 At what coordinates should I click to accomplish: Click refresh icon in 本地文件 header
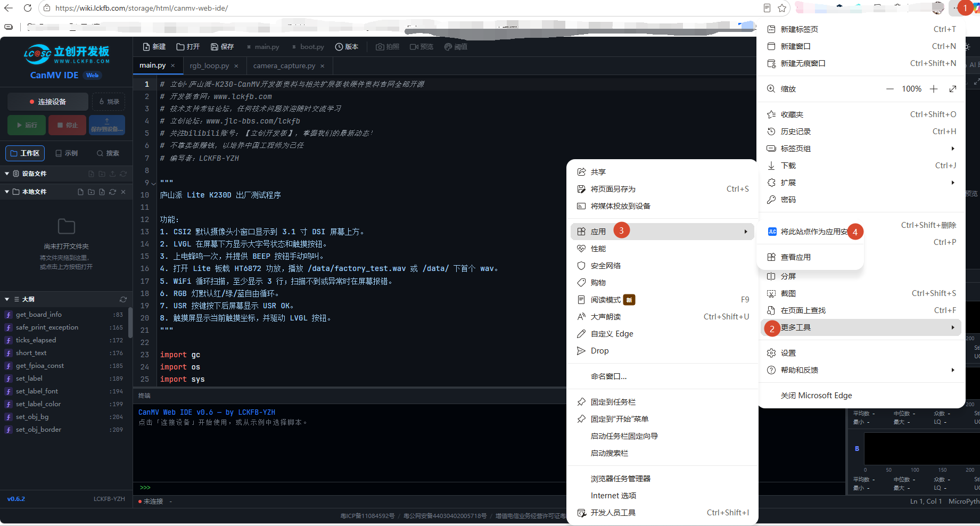coord(112,192)
